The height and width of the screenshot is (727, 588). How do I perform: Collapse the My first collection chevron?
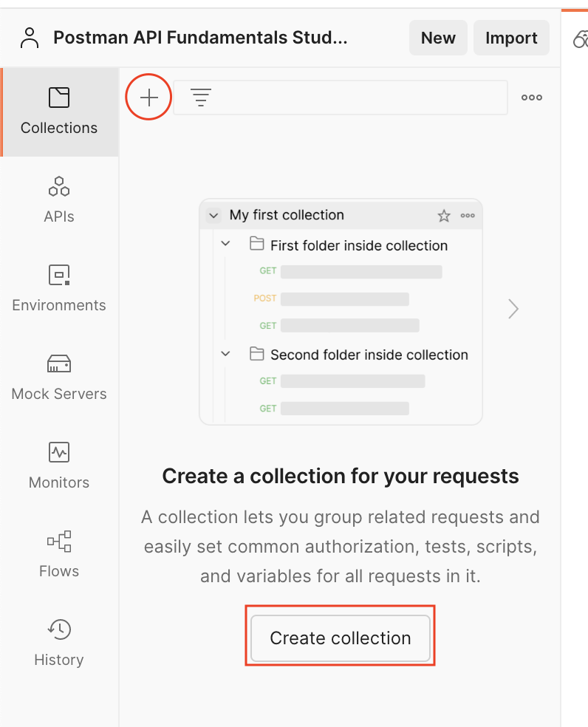(x=213, y=216)
